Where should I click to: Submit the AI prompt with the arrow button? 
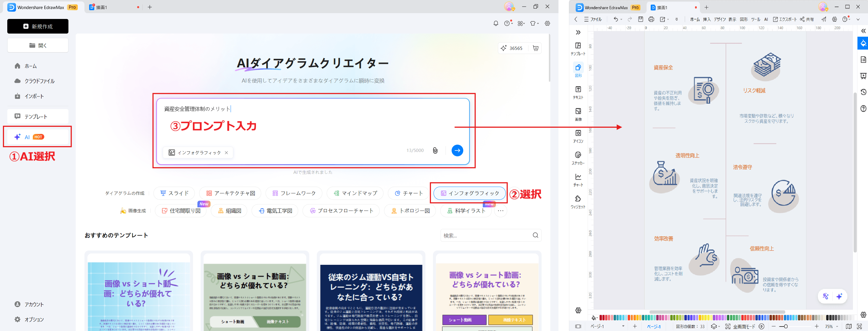tap(457, 150)
